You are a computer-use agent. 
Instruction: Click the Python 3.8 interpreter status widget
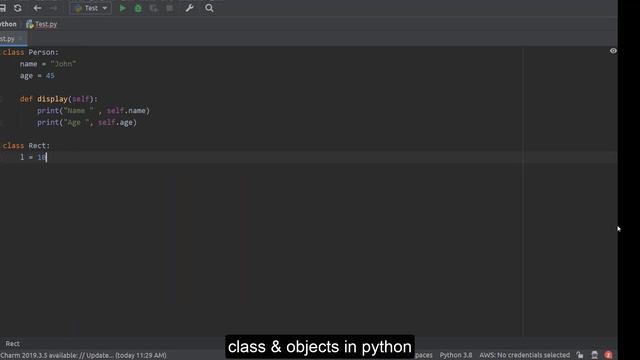pyautogui.click(x=456, y=356)
